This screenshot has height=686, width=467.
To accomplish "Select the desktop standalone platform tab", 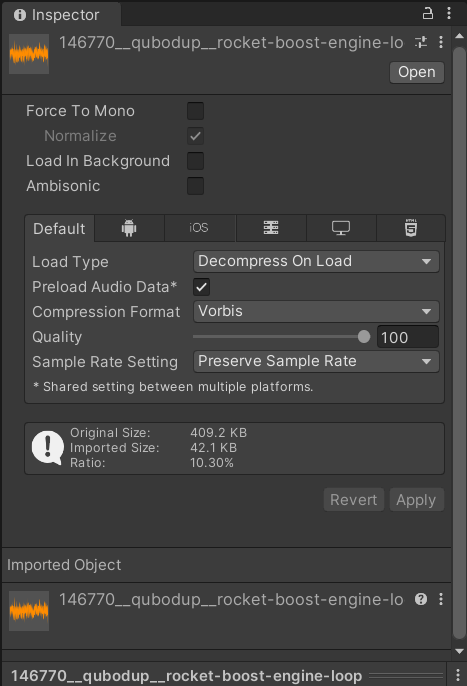I will [x=341, y=228].
